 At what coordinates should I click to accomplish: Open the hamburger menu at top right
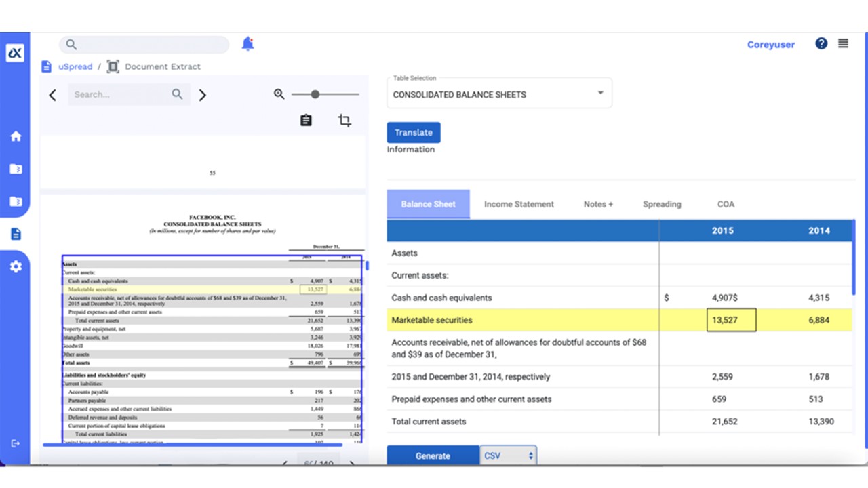843,43
